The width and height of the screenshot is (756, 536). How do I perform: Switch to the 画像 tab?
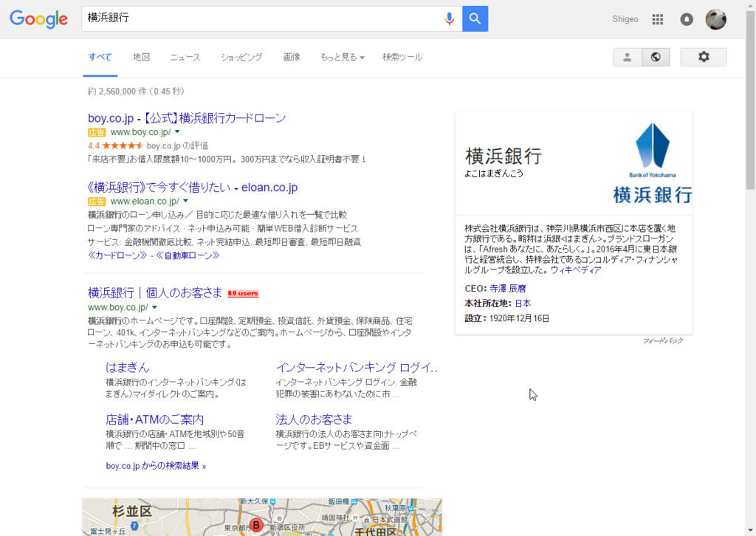[x=292, y=57]
